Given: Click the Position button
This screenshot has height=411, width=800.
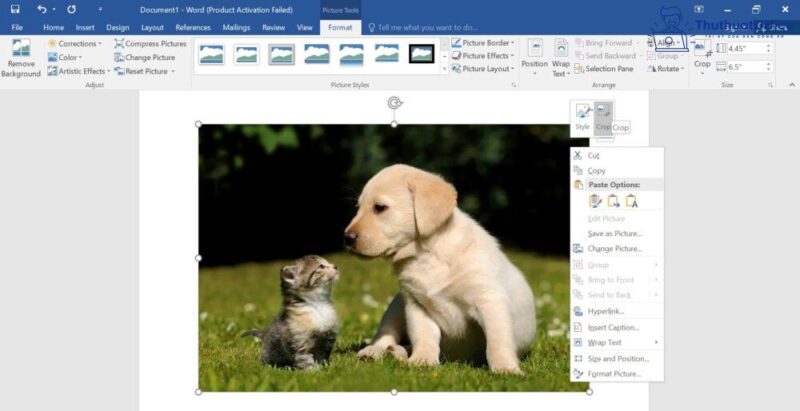Looking at the screenshot, I should (535, 58).
